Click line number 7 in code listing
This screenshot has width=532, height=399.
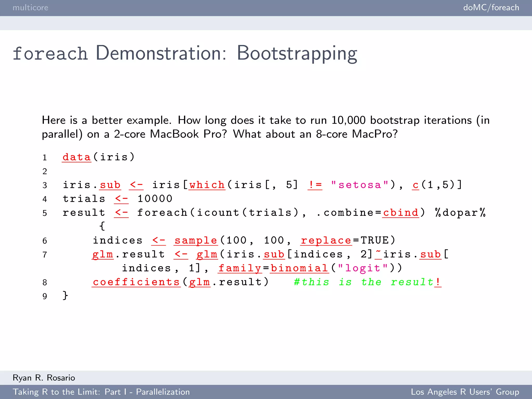point(45,255)
